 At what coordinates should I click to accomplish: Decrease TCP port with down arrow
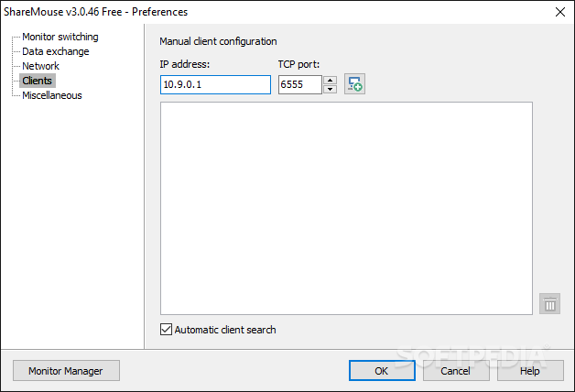(x=331, y=89)
